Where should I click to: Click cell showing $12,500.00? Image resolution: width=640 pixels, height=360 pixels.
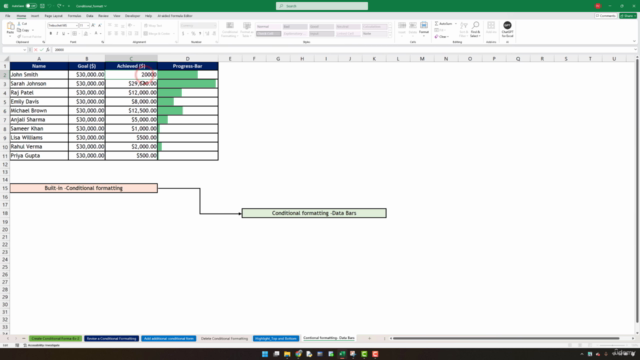click(x=131, y=111)
